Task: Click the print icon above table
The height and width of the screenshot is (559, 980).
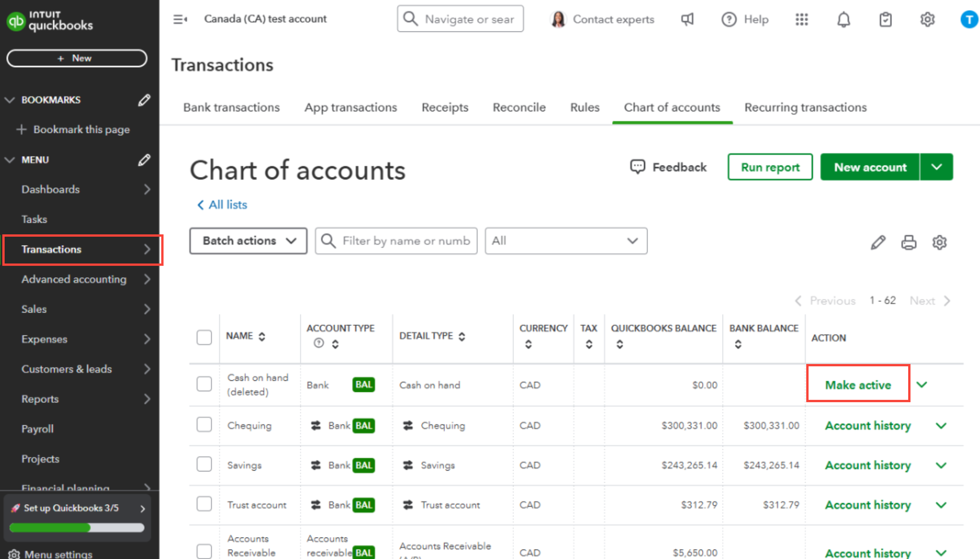Action: pos(908,242)
